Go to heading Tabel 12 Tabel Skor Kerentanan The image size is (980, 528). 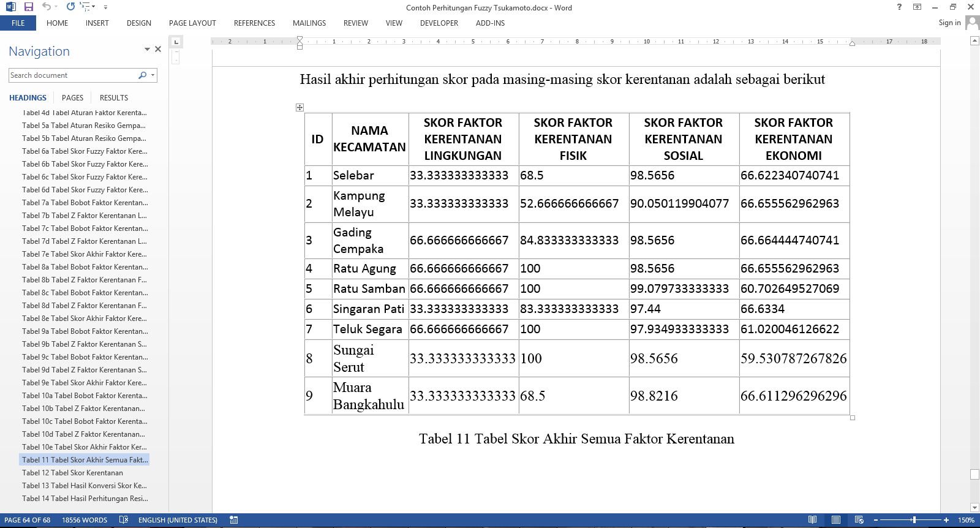(x=72, y=473)
